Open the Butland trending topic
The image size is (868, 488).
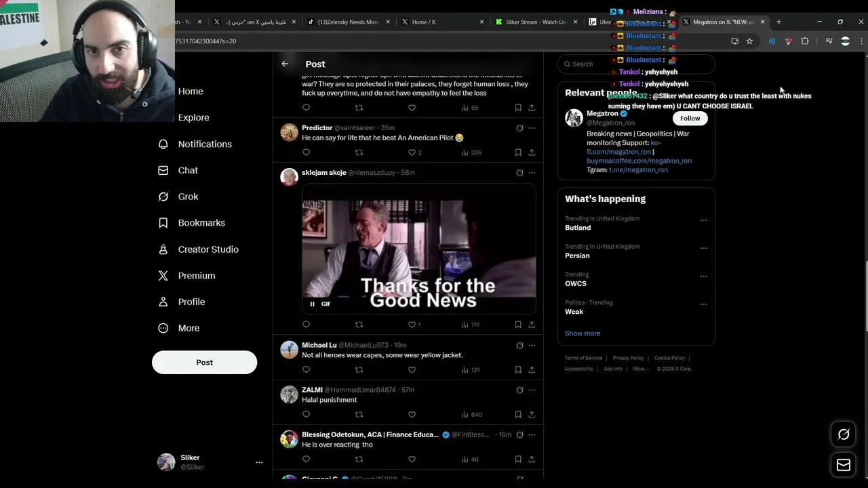[578, 228]
